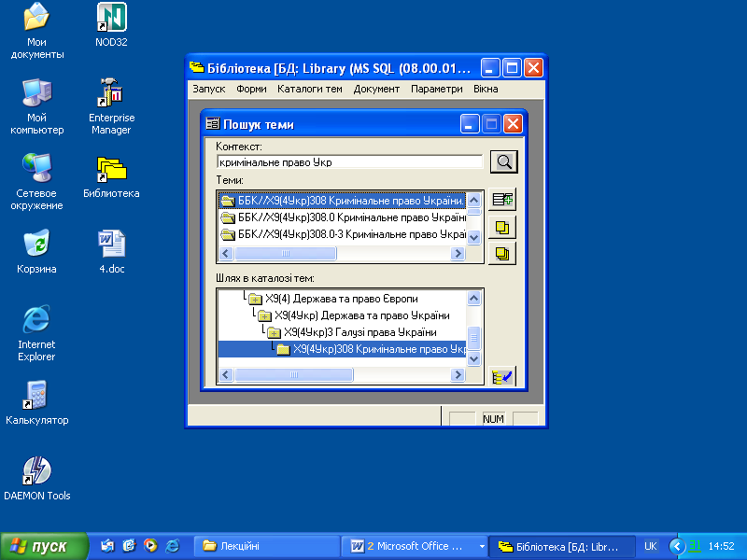Screen dimensions: 747x560
Task: Open the пуск Start button
Action: click(44, 546)
